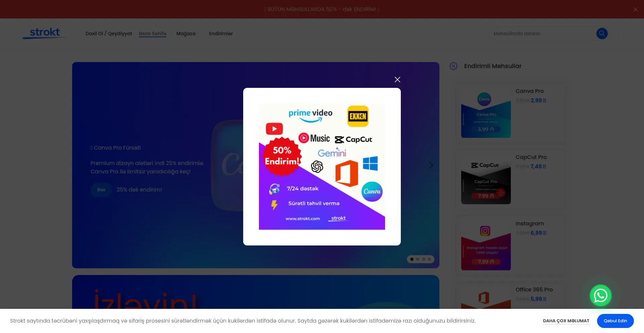The width and height of the screenshot is (644, 333).
Task: Click the discount badge icon beside Endirimli Məhsullar
Action: point(453,66)
